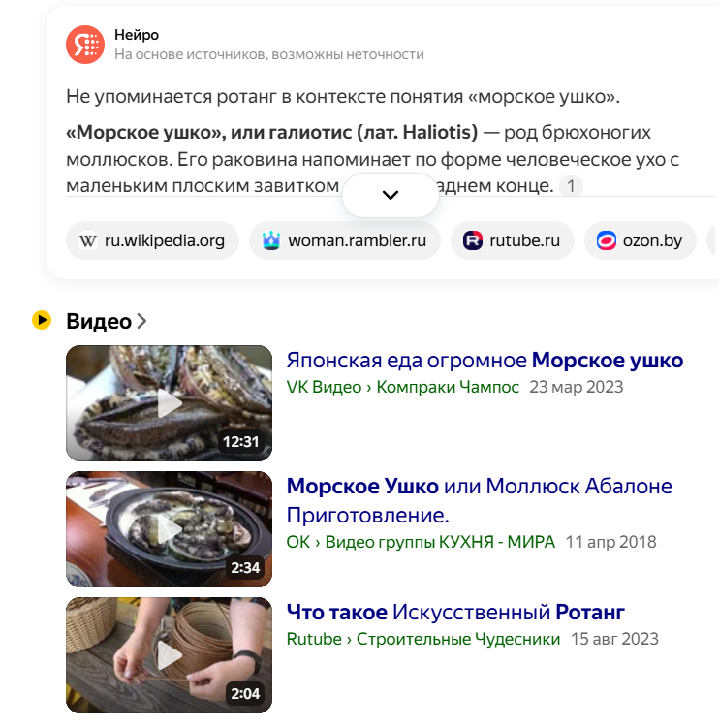Image resolution: width=719 pixels, height=728 pixels.
Task: Open the ozon.by source chip
Action: pyautogui.click(x=641, y=240)
